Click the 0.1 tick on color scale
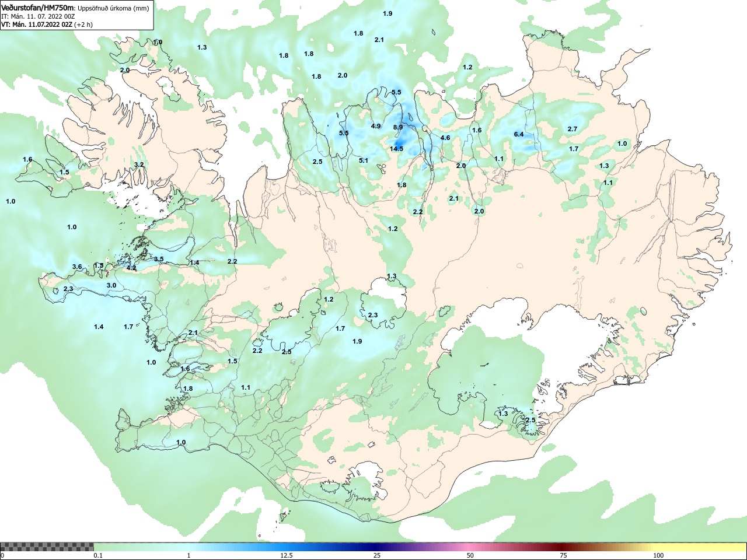747x560 pixels. 98,555
